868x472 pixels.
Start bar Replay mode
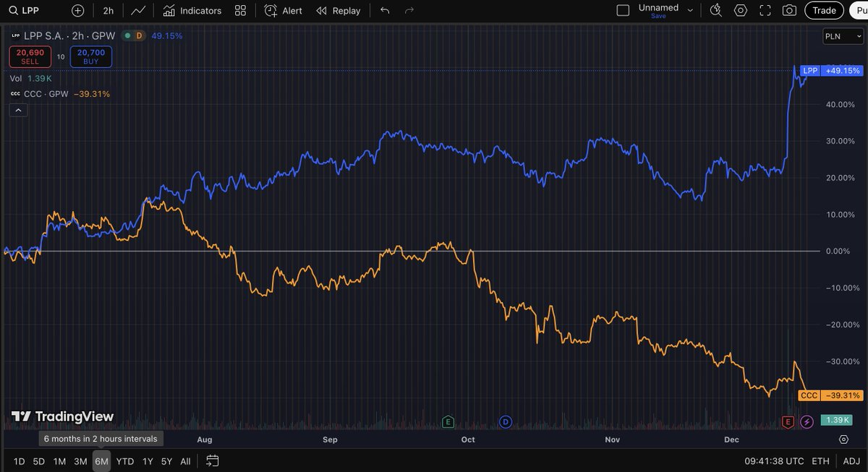click(x=339, y=11)
